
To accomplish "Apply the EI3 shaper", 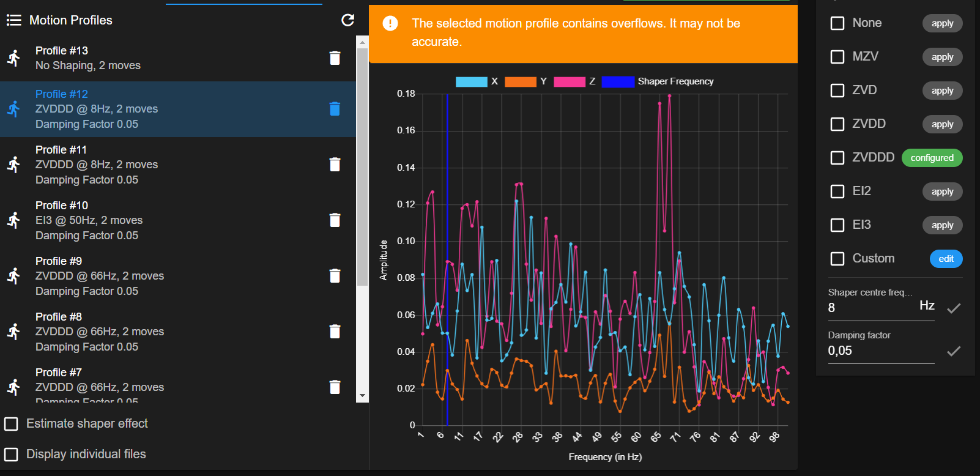I will [942, 225].
